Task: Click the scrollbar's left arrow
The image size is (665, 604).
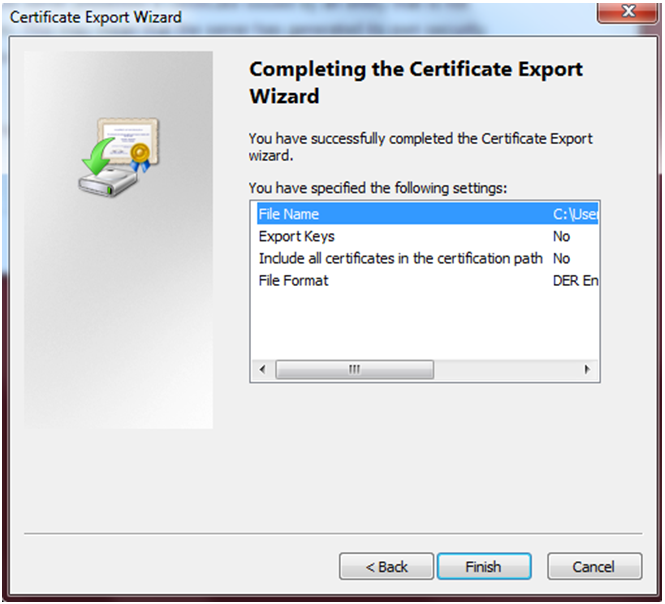Action: pos(263,369)
